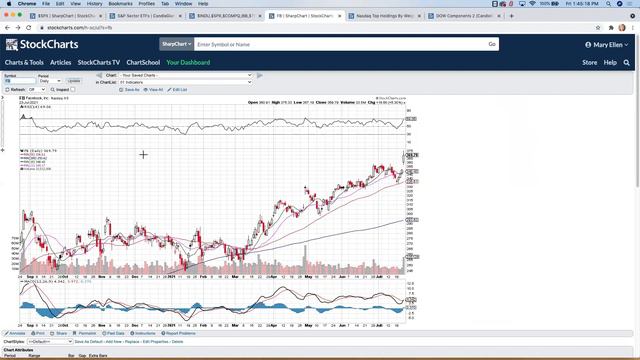Open the Period Daily dropdown

[x=50, y=81]
